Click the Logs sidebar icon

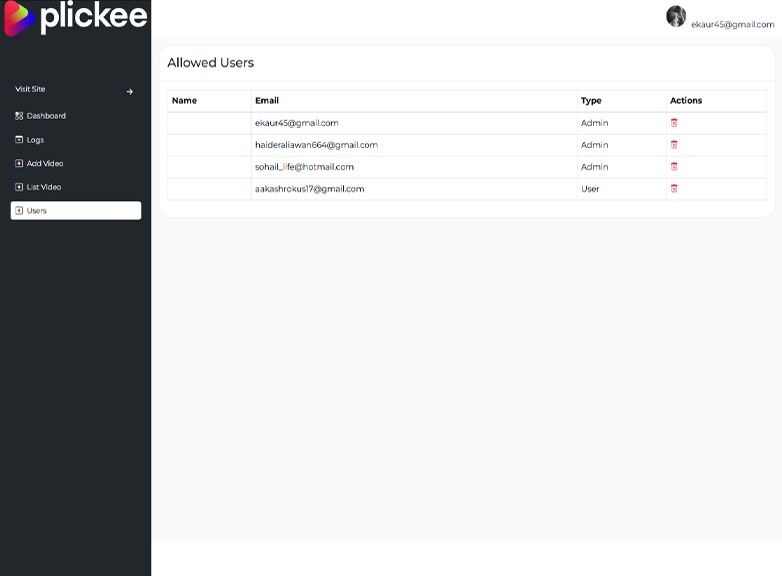point(19,140)
